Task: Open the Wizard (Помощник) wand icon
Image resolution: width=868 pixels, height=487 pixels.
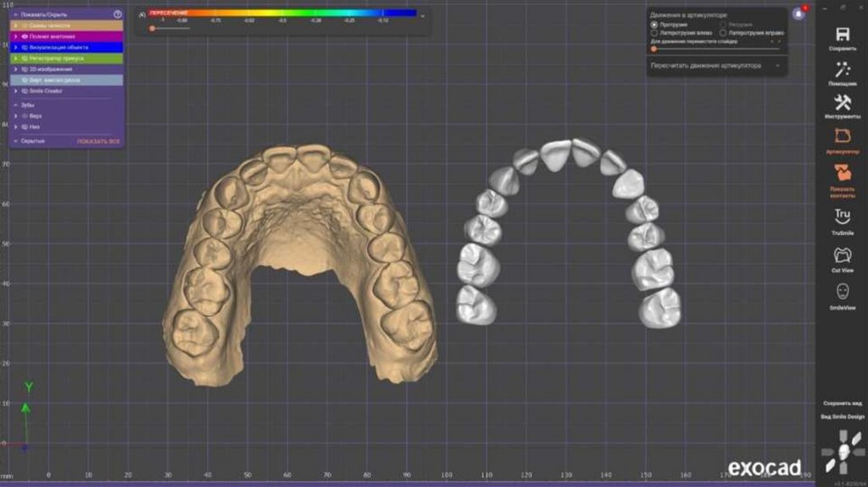Action: point(843,70)
